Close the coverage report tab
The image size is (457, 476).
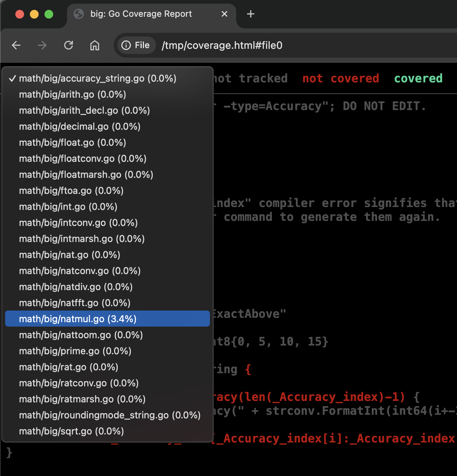[224, 14]
